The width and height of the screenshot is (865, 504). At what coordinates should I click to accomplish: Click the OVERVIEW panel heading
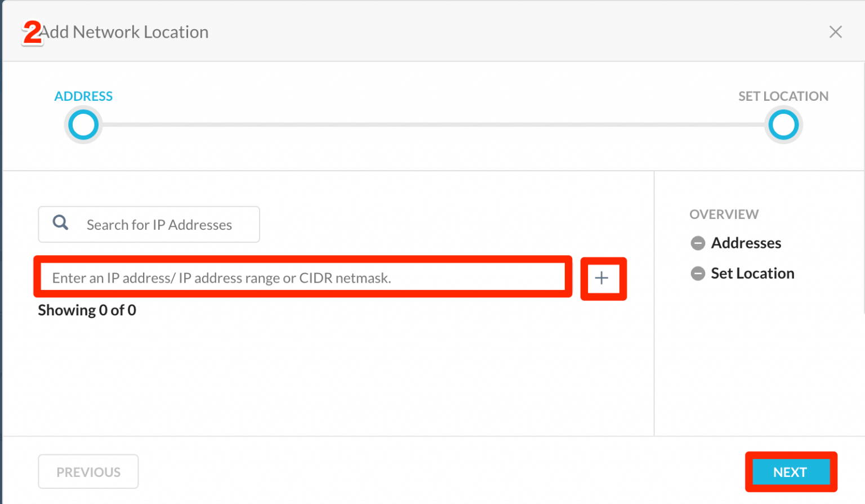click(x=724, y=215)
